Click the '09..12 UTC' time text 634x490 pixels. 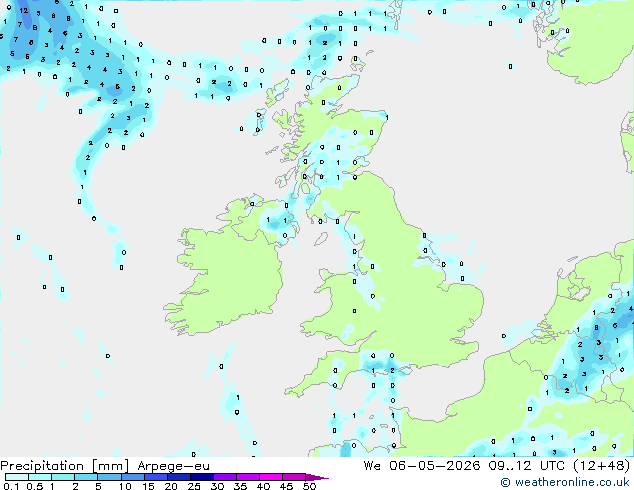tap(526, 466)
